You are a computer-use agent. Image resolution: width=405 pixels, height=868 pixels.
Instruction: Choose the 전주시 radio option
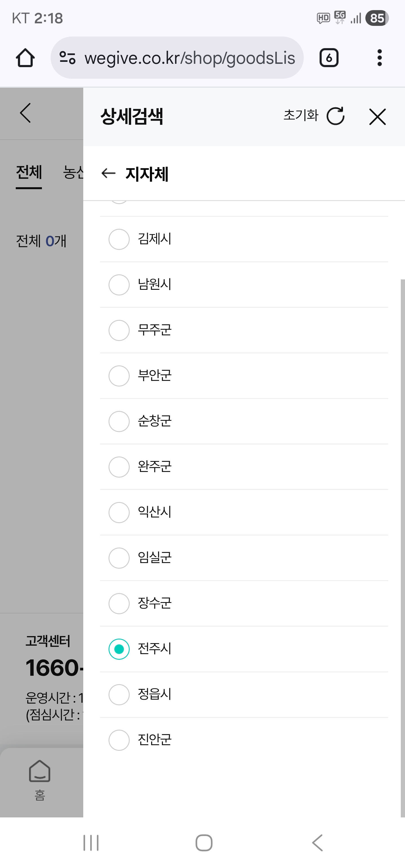click(119, 649)
